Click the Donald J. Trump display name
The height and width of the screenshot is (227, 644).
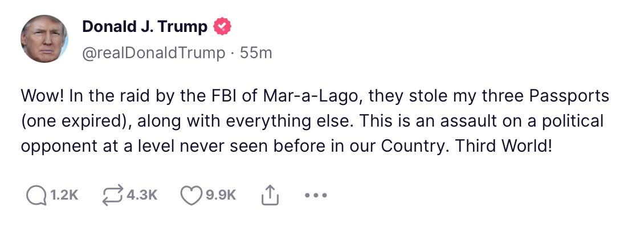[x=145, y=27]
